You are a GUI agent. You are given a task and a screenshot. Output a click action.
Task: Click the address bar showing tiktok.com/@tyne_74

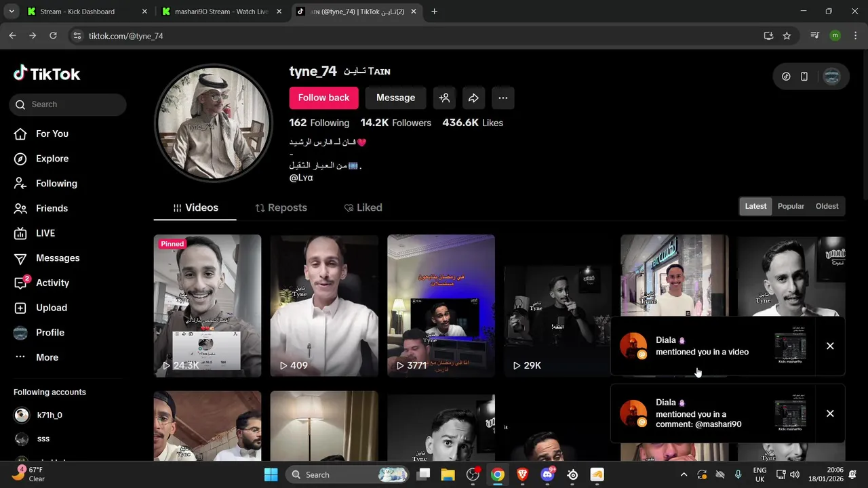pyautogui.click(x=420, y=36)
